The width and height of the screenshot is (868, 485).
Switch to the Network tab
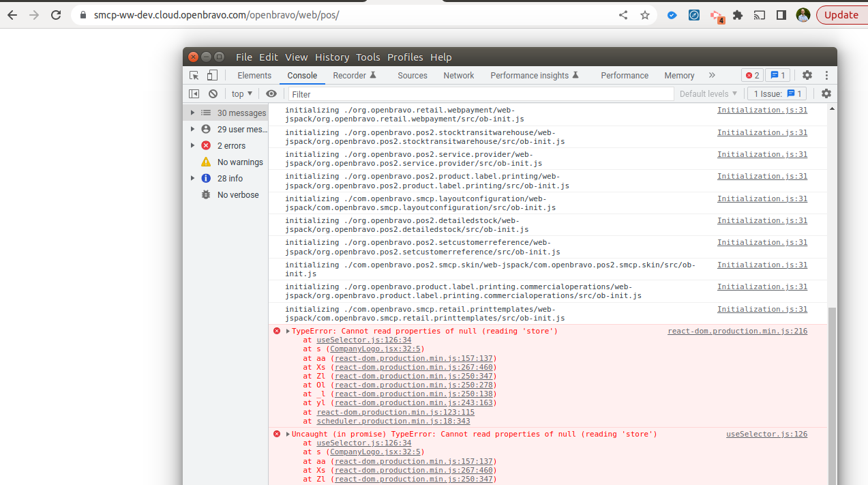[x=458, y=76]
